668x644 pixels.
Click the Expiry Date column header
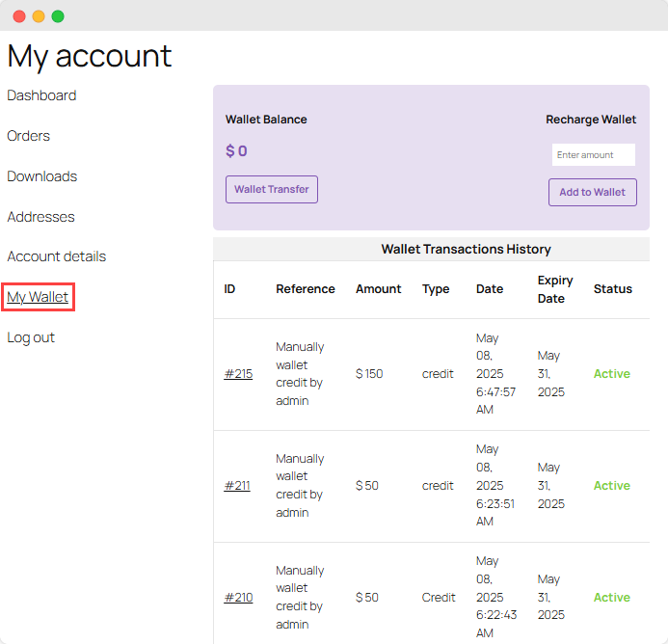[555, 289]
